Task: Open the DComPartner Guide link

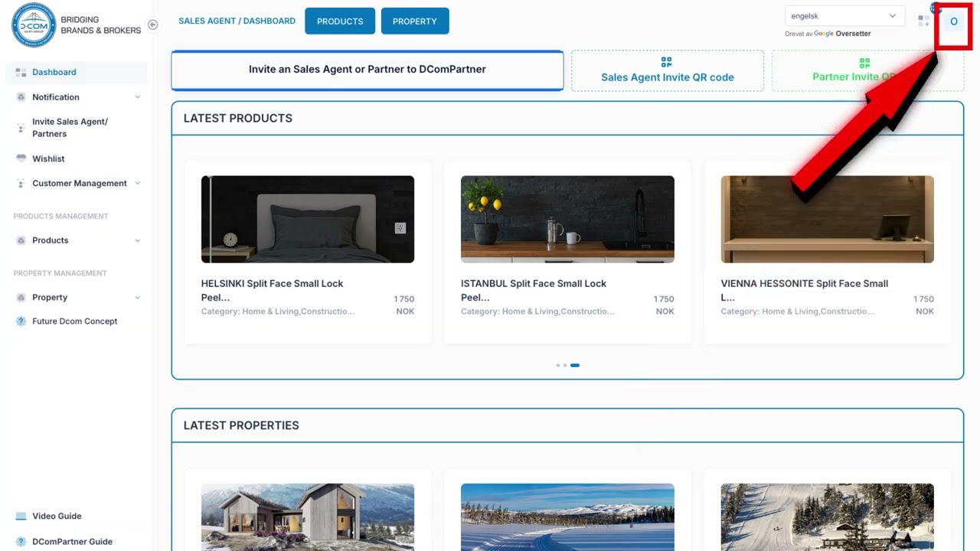Action: (x=72, y=542)
